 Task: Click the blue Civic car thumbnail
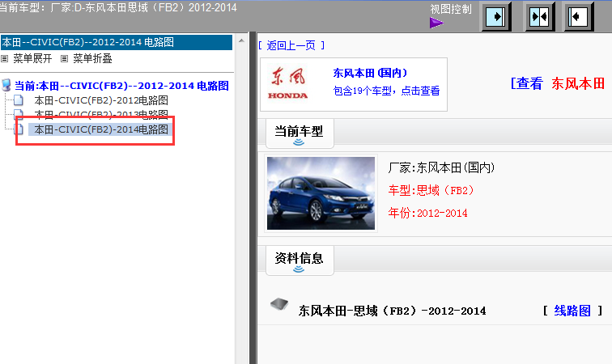point(321,193)
